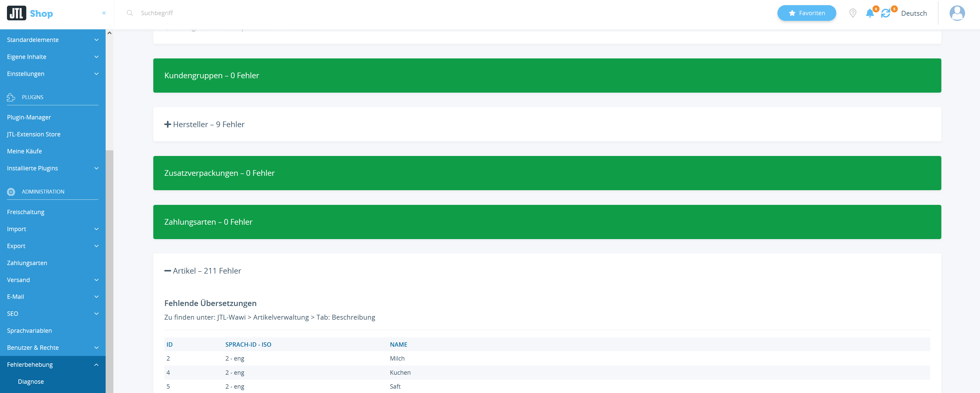Click the JTL Shop logo
The image size is (980, 393).
point(30,13)
